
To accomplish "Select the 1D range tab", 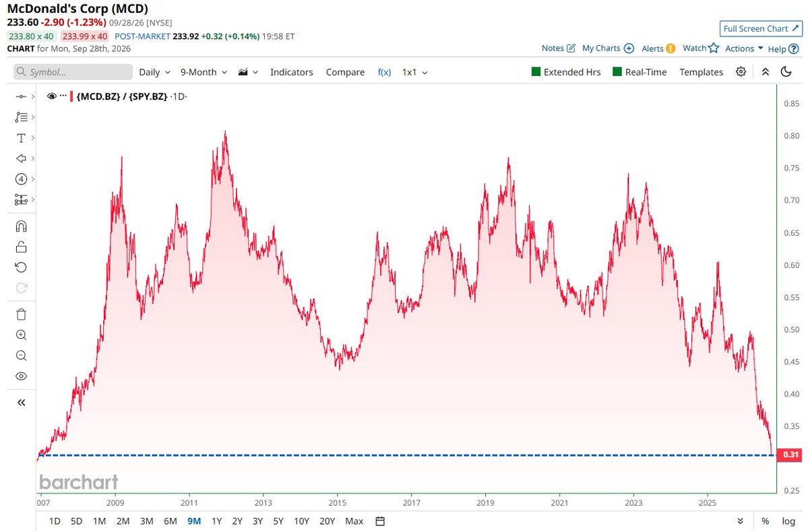I will point(55,521).
